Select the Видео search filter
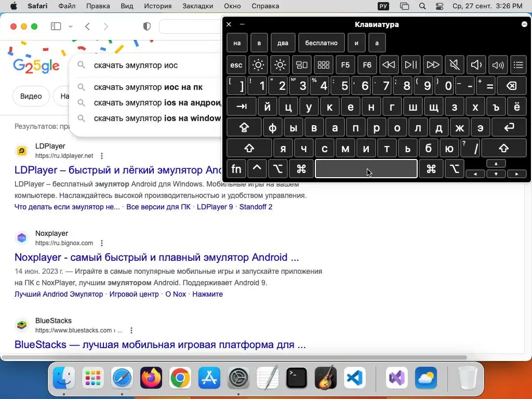532x399 pixels. click(31, 96)
